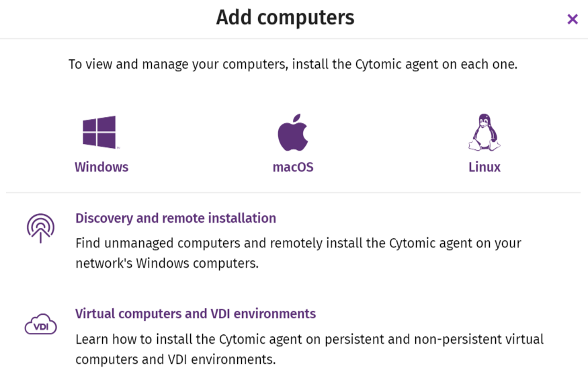
Task: Click the discovery radar antenna icon
Action: [40, 228]
